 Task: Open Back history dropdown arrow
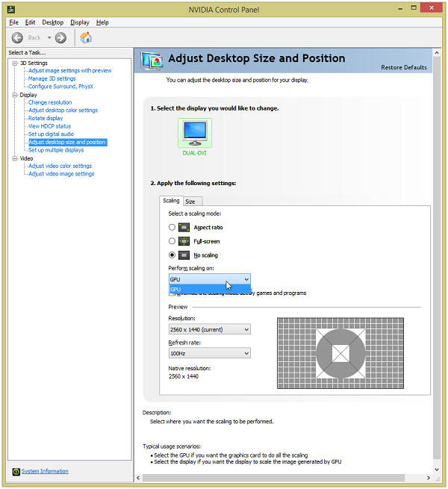click(49, 38)
